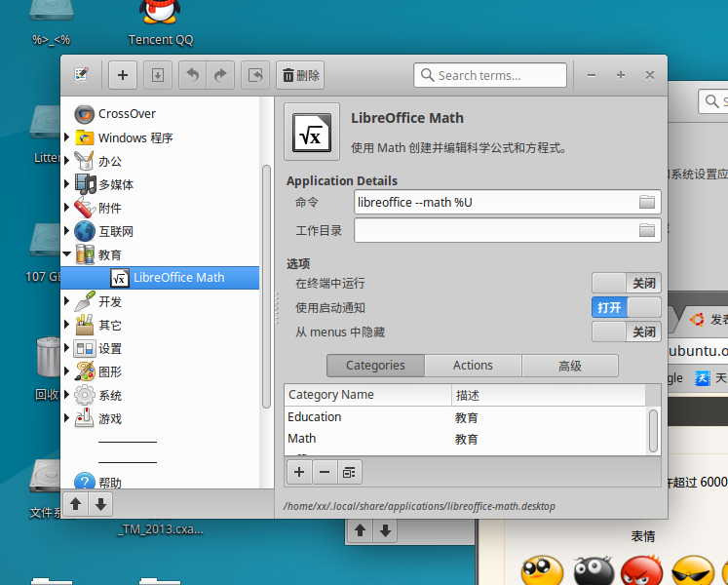Expand the 互联网 category arrow
728x585 pixels.
66,230
